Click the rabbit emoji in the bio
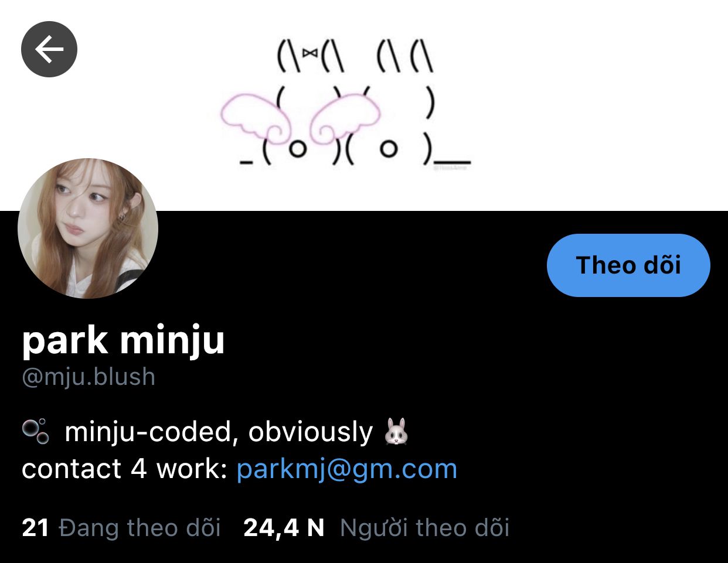This screenshot has width=728, height=563. tap(396, 432)
